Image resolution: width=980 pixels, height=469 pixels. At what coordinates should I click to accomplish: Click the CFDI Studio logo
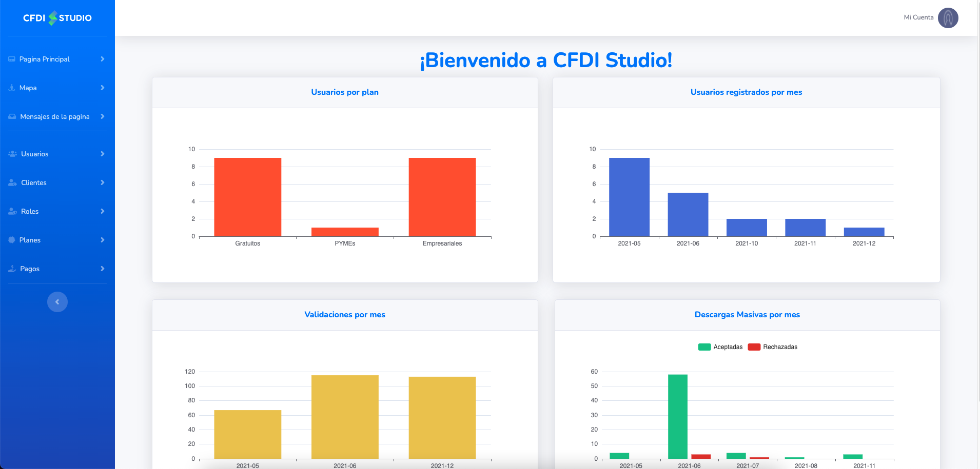[x=57, y=18]
